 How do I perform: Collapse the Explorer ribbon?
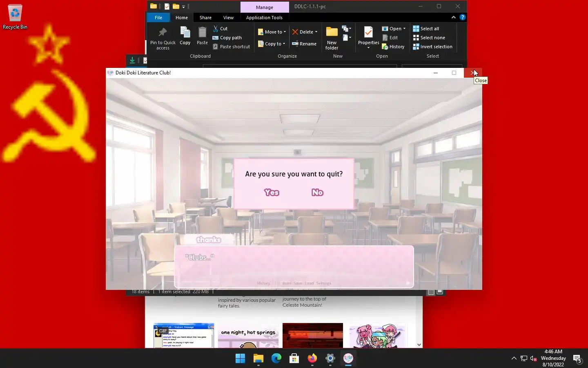click(453, 17)
